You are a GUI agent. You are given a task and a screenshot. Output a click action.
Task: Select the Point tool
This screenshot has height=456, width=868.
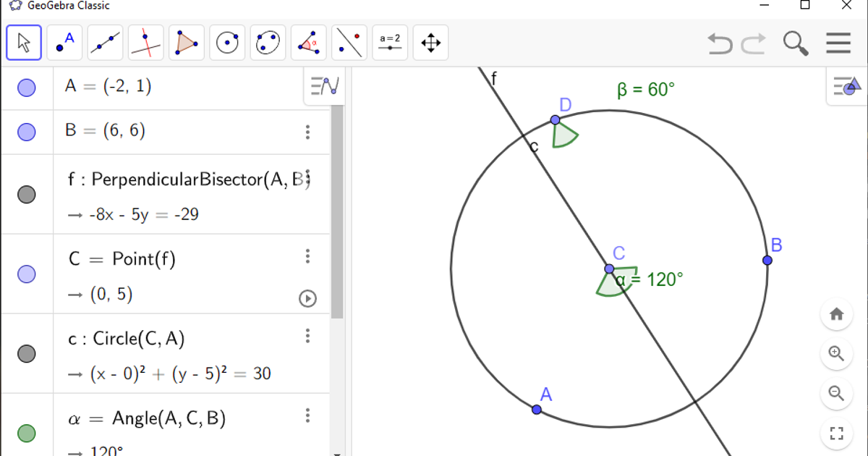[65, 43]
